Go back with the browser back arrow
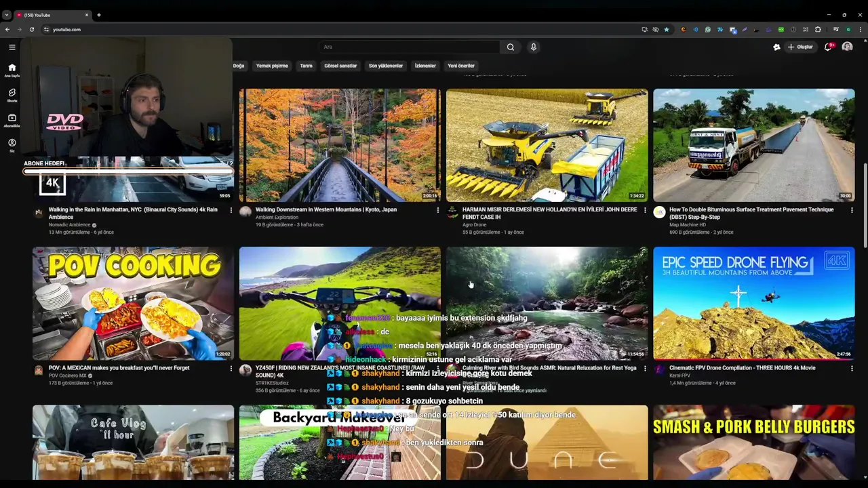This screenshot has height=488, width=868. 7,29
